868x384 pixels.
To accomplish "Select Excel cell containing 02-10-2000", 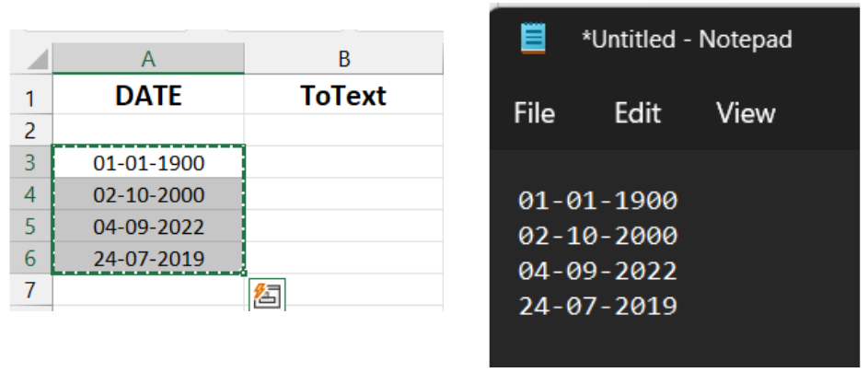I will point(149,195).
